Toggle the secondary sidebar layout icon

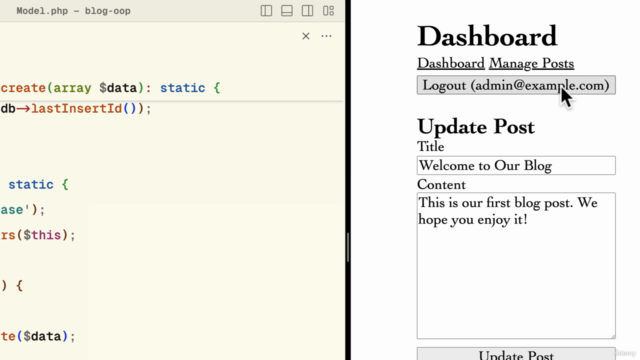click(x=308, y=11)
